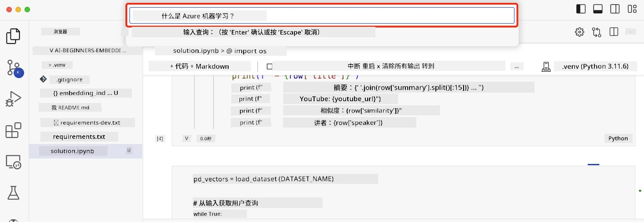Open the embedding_ind JSON file
Image resolution: width=644 pixels, height=222 pixels.
pos(86,93)
